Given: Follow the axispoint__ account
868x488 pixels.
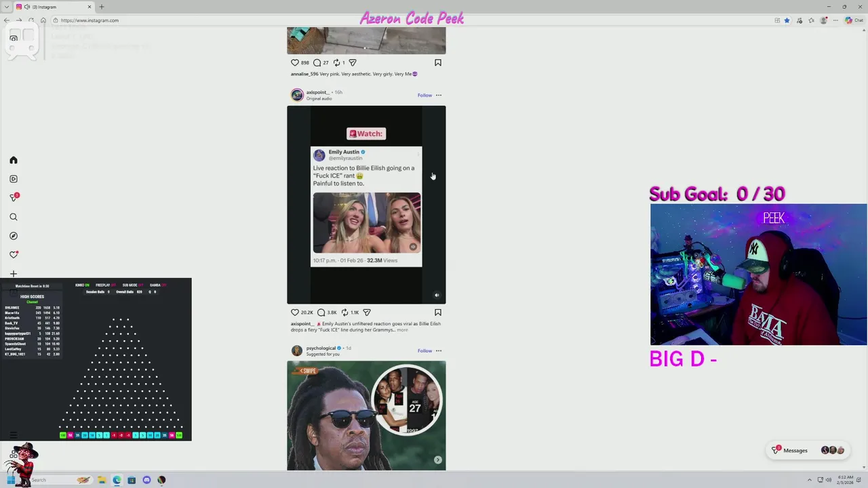Looking at the screenshot, I should tap(425, 95).
